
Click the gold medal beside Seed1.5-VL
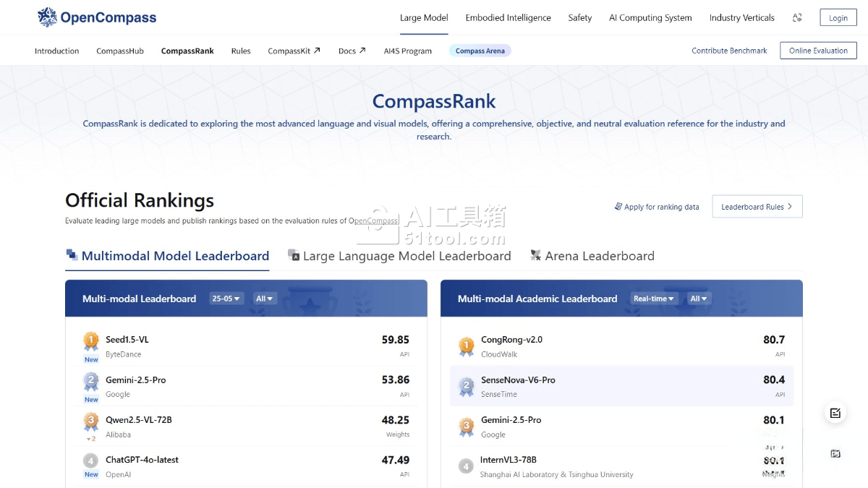click(91, 341)
